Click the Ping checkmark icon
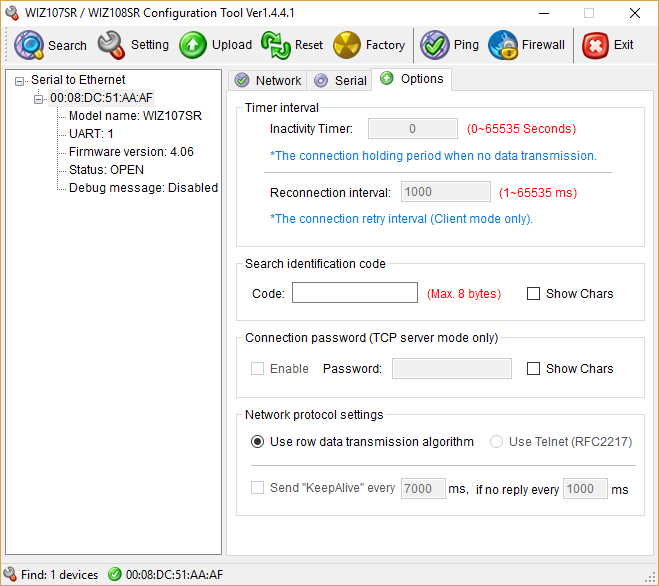 (435, 45)
